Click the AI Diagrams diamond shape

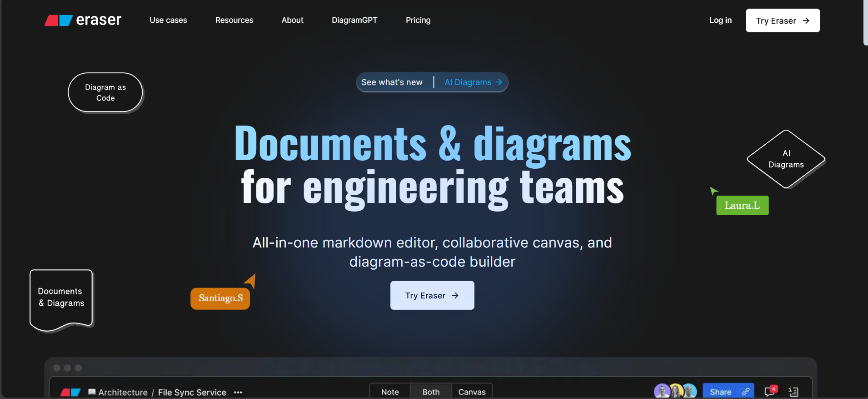786,159
